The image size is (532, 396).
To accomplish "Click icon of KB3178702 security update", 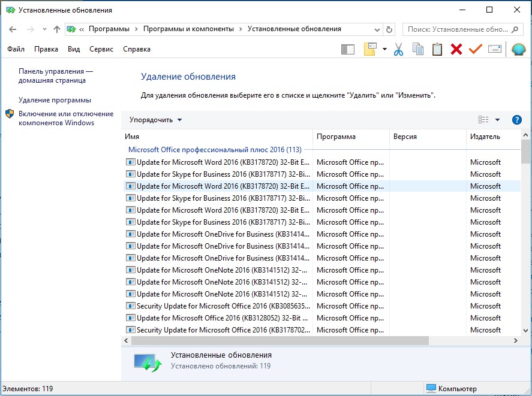I will pyautogui.click(x=130, y=330).
